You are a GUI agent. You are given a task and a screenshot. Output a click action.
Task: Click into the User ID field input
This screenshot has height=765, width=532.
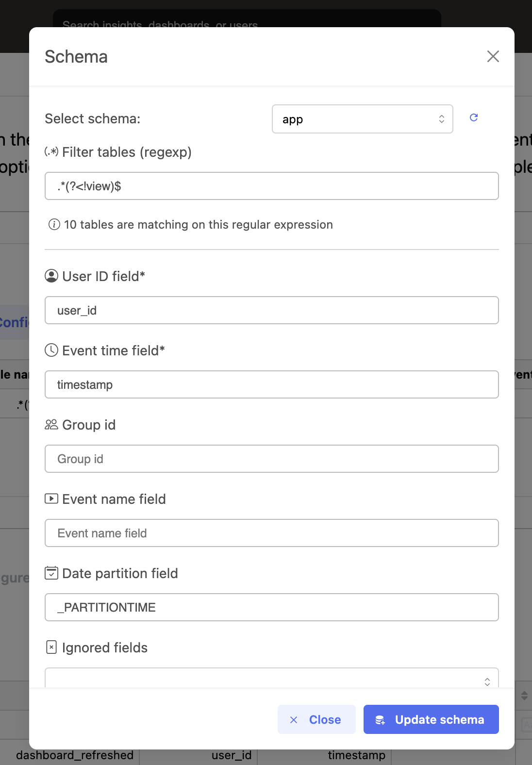point(272,310)
